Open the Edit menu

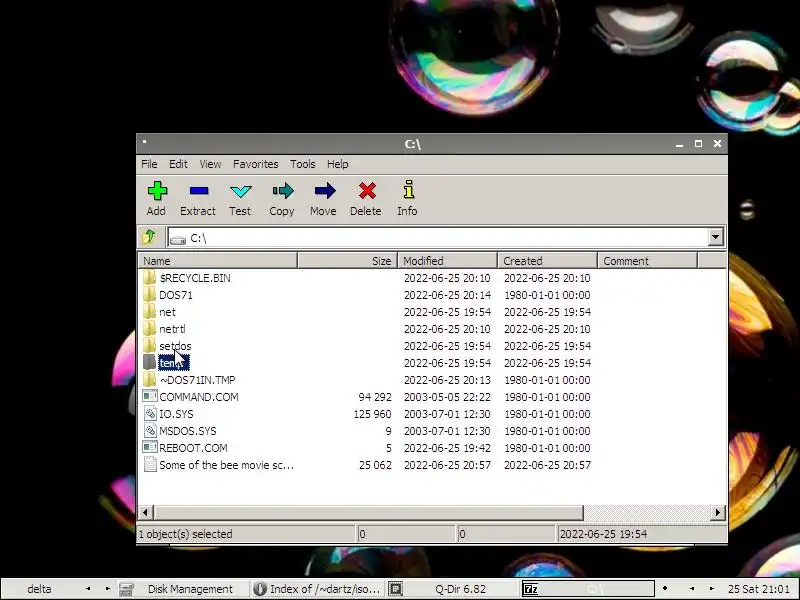178,164
